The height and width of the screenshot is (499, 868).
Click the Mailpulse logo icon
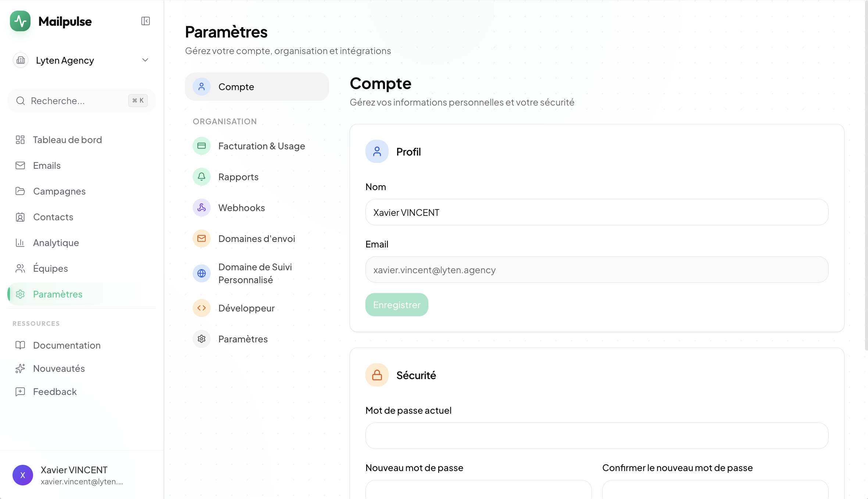point(20,21)
